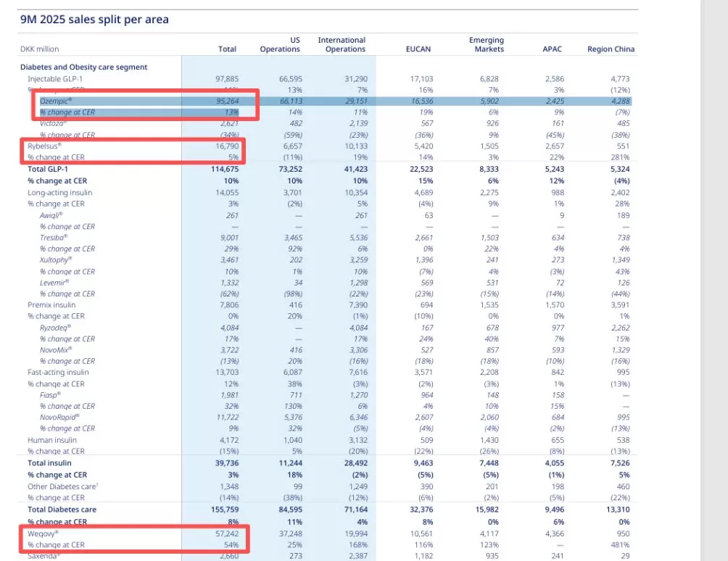Click the 'Diabetes and Obesity care segment' heading

83,67
